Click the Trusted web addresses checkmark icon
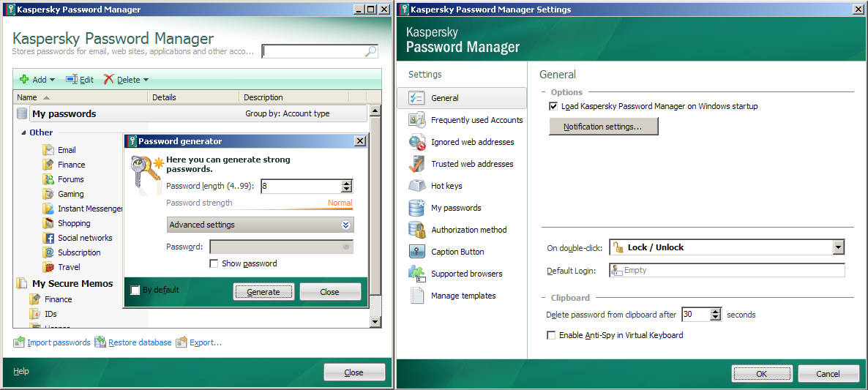868x390 pixels. [416, 164]
